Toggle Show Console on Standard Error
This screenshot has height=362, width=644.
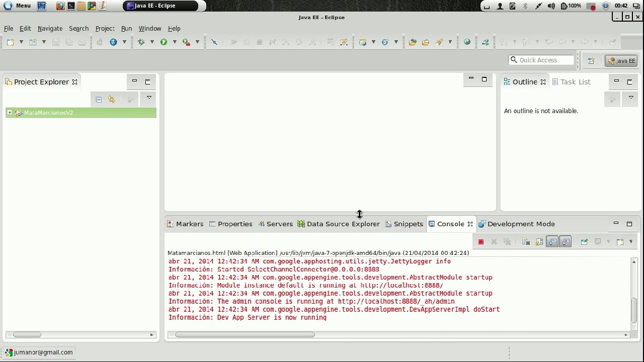pos(566,242)
